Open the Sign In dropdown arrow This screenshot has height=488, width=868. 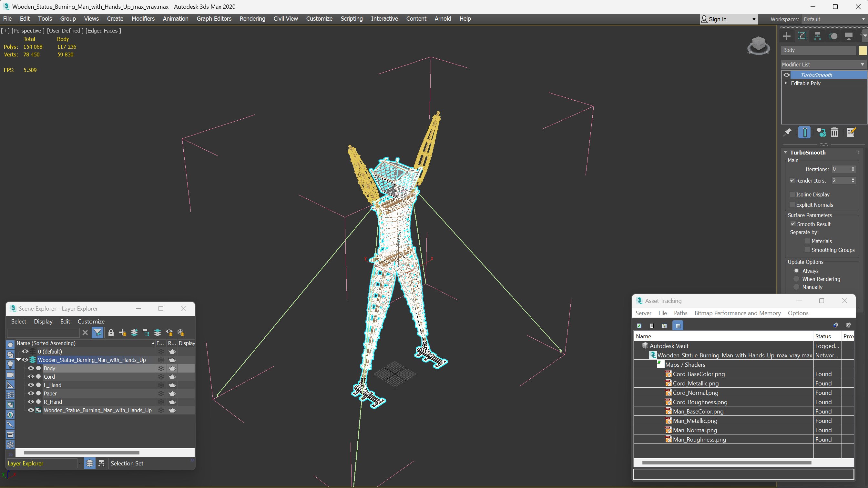[754, 19]
